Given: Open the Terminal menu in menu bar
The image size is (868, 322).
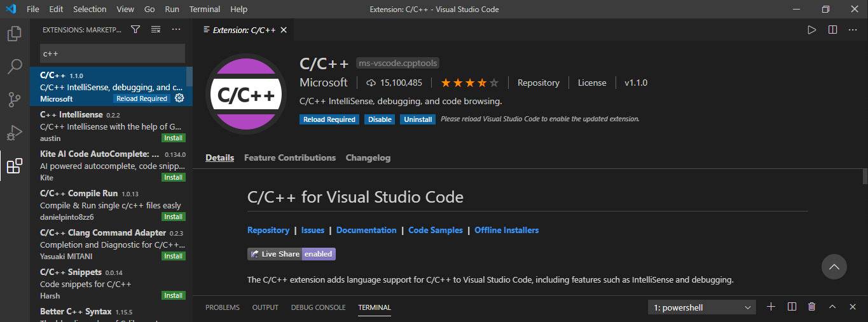Looking at the screenshot, I should pyautogui.click(x=205, y=10).
